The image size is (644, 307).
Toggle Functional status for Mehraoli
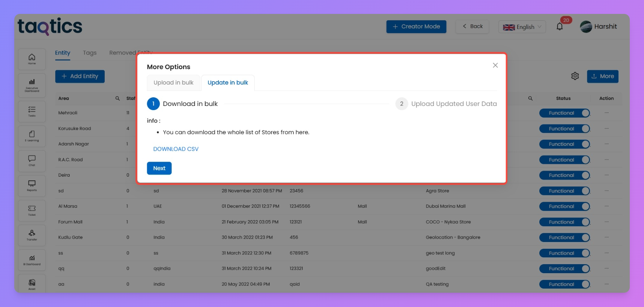(x=564, y=113)
